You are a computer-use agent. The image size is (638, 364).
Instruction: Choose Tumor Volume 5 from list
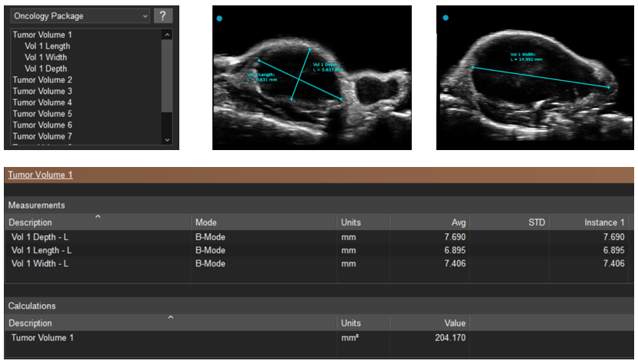[x=42, y=114]
